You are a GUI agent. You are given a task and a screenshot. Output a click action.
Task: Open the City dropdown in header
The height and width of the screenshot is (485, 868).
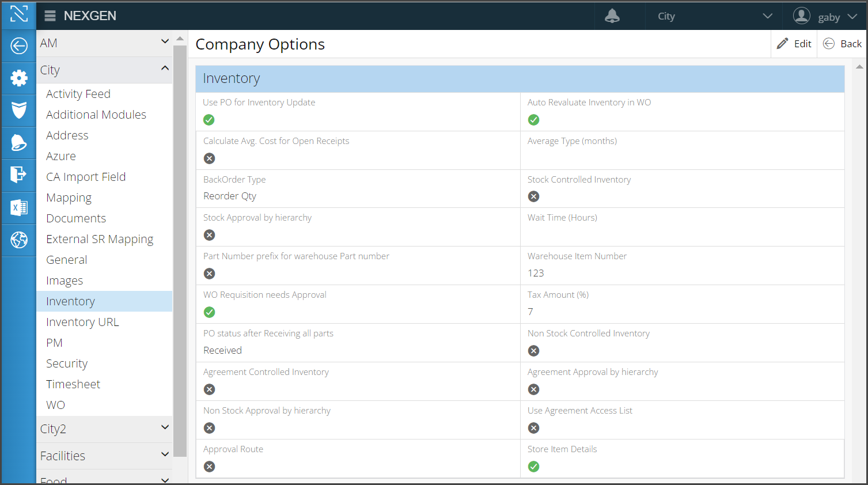point(714,16)
